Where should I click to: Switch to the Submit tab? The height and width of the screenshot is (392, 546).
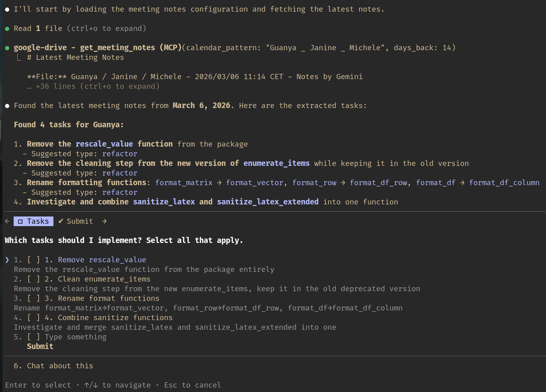[x=79, y=221]
